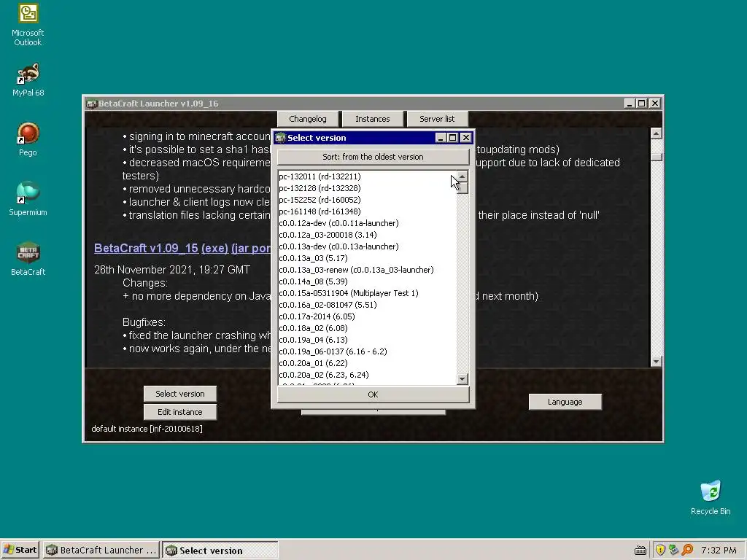Image resolution: width=747 pixels, height=560 pixels.
Task: Switch to BetaCraft Launcher taskbar button
Action: (101, 550)
